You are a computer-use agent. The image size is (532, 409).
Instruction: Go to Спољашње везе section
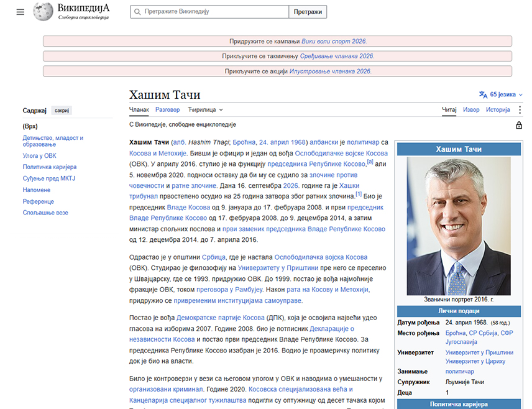pyautogui.click(x=45, y=213)
